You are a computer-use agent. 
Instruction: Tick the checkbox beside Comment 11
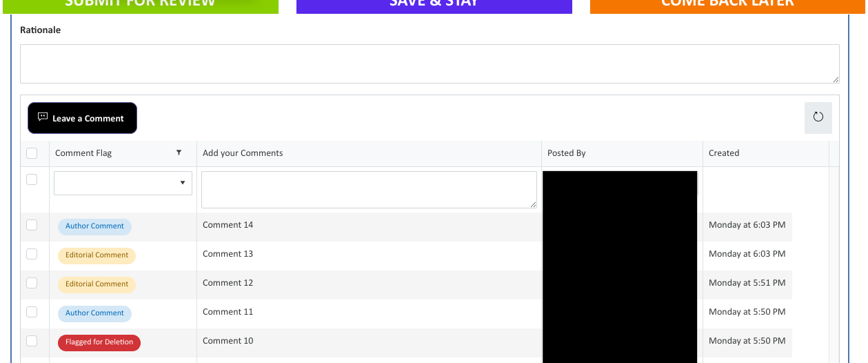(32, 312)
